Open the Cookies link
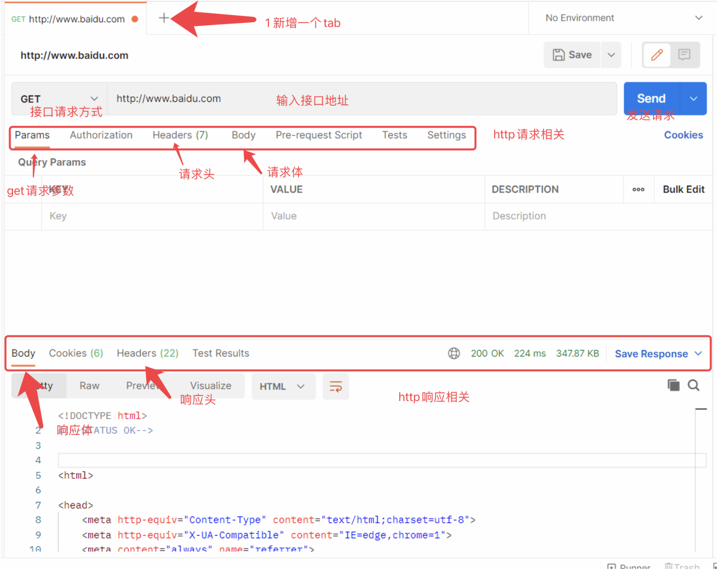Image resolution: width=728 pixels, height=580 pixels. pos(683,135)
